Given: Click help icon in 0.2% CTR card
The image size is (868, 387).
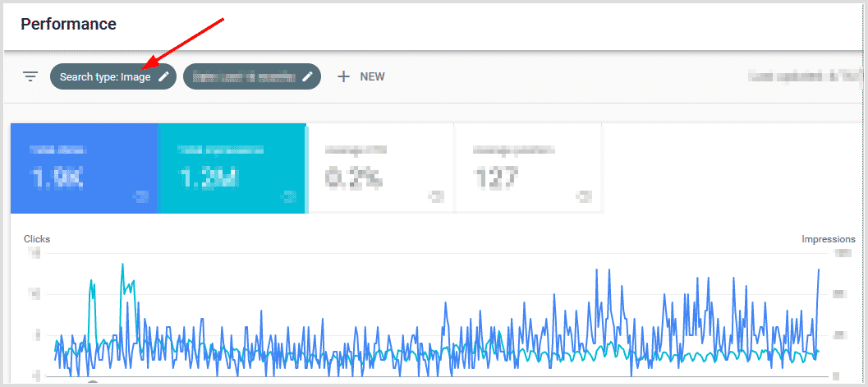Looking at the screenshot, I should pos(436,196).
